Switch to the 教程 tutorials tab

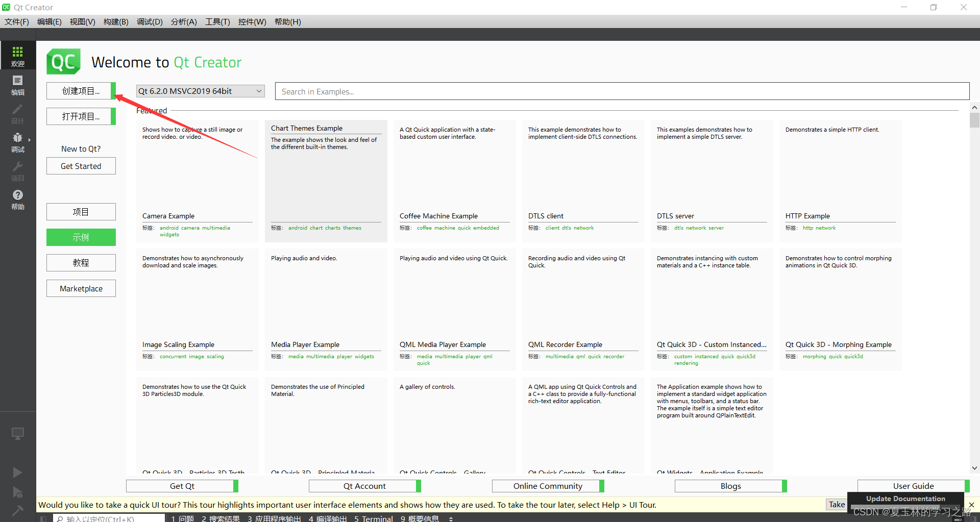(81, 263)
